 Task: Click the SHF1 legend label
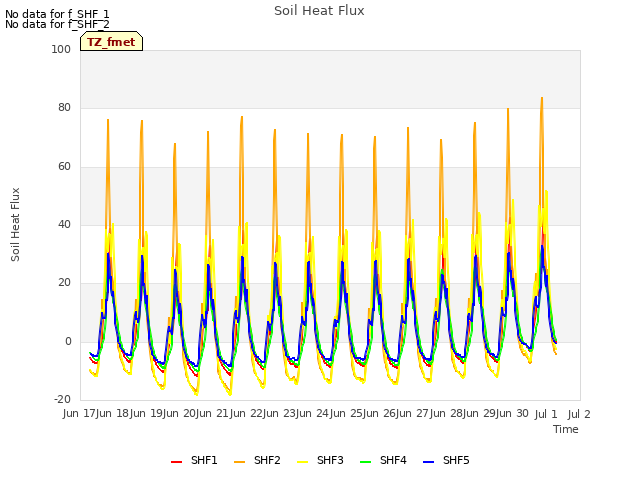(204, 460)
